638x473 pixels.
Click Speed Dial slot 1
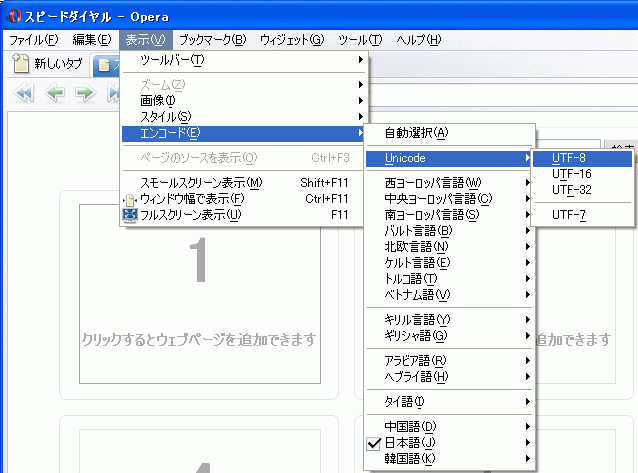(x=200, y=294)
